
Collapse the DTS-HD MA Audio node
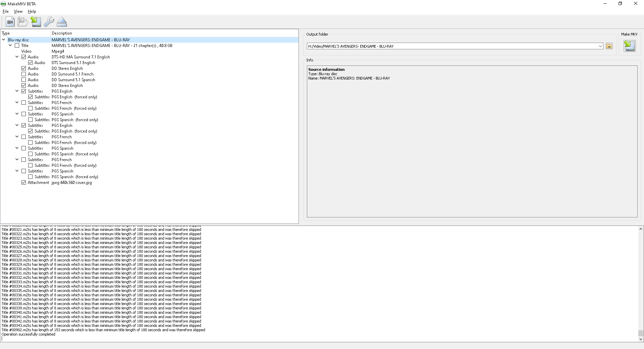pyautogui.click(x=17, y=57)
